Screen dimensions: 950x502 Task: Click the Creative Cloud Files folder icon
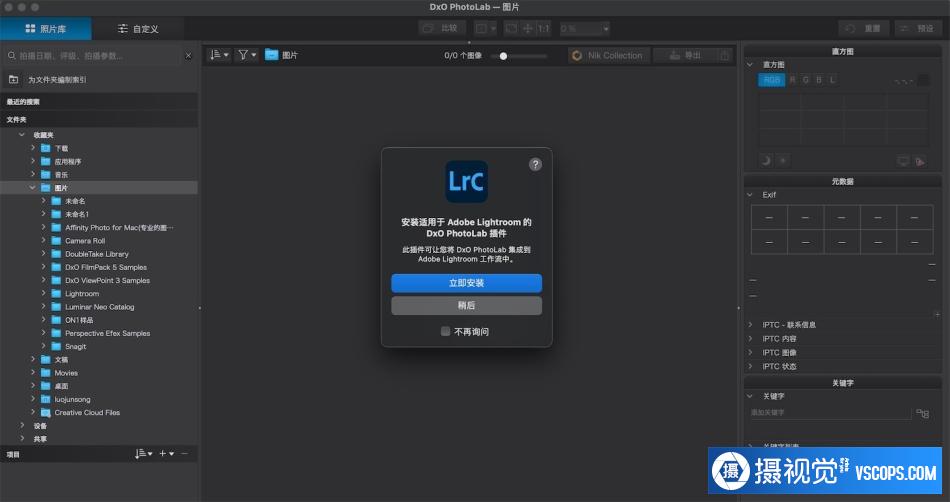click(45, 412)
